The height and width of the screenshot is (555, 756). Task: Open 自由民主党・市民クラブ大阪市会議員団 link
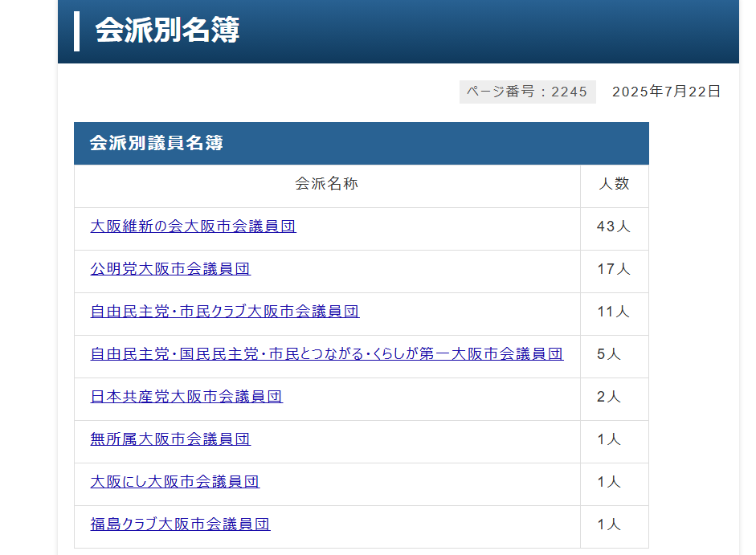click(225, 312)
